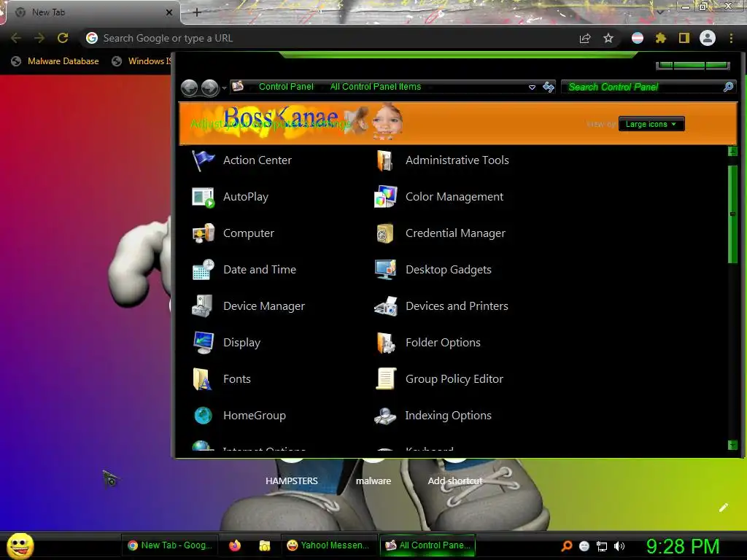Click the Action Center label
The width and height of the screenshot is (747, 560).
click(258, 160)
